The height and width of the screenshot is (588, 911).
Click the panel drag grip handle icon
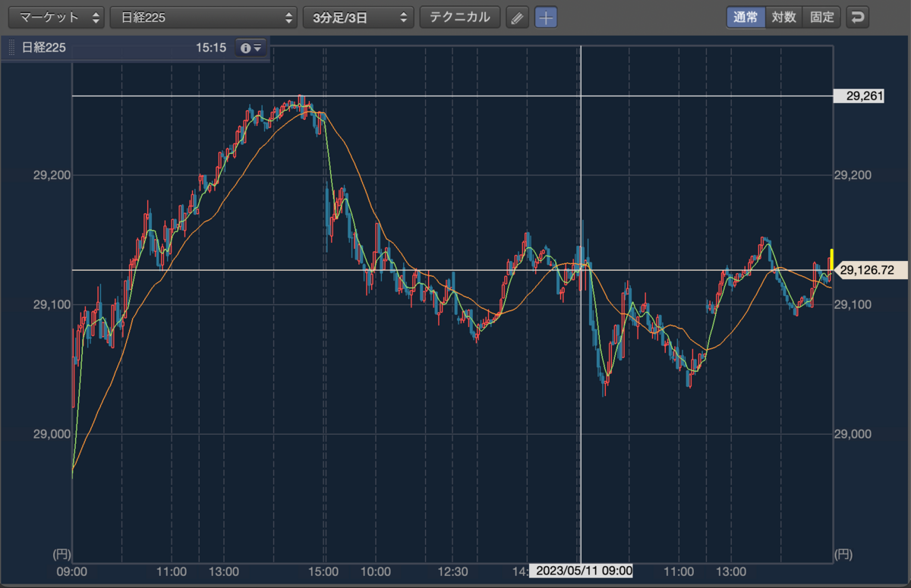pyautogui.click(x=11, y=48)
